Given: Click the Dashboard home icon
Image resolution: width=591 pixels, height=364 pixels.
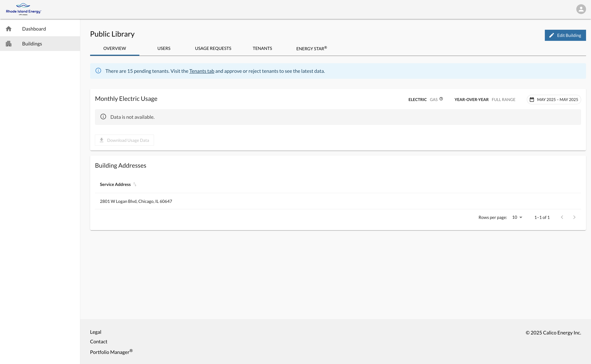Looking at the screenshot, I should point(9,29).
